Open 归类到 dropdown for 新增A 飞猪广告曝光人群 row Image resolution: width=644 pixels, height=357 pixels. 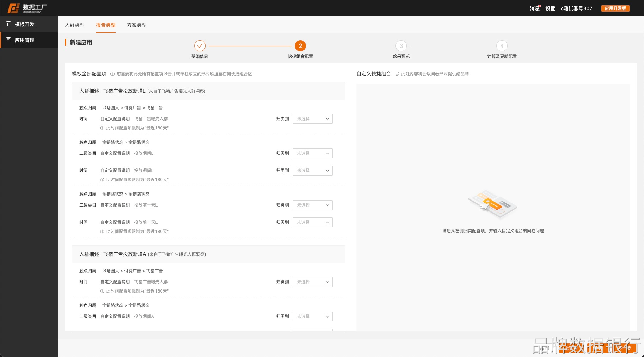(x=313, y=282)
